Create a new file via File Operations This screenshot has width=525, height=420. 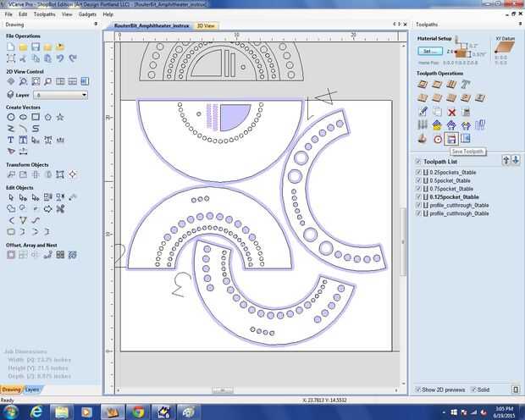(11, 47)
